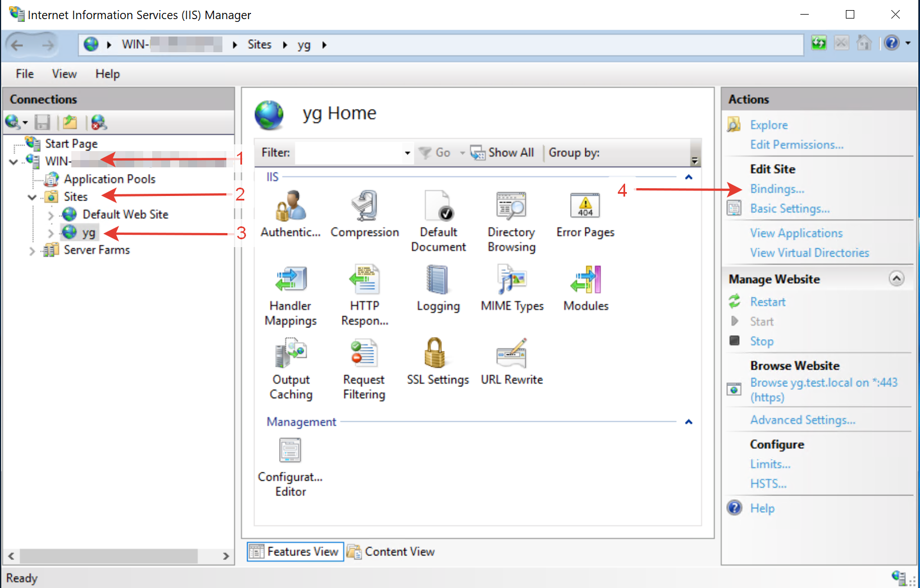Screen dimensions: 920x588
Task: Collapse the Sites node in the tree
Action: (x=32, y=197)
